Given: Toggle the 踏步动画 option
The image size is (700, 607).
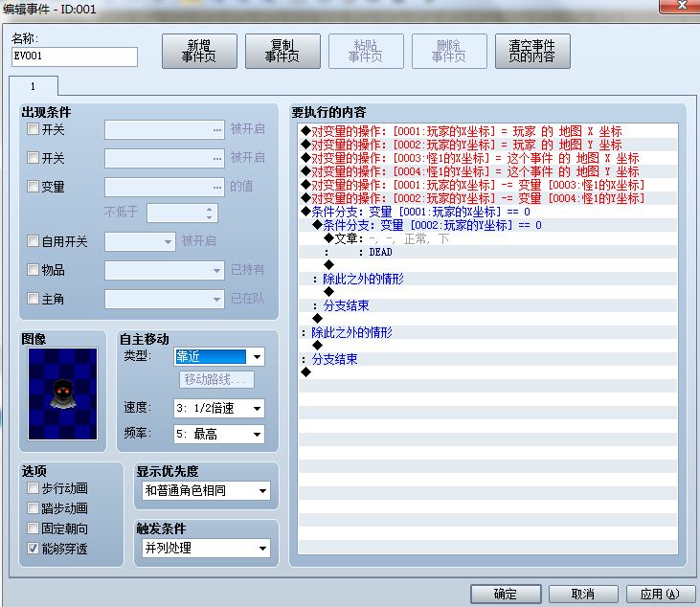Looking at the screenshot, I should (33, 508).
